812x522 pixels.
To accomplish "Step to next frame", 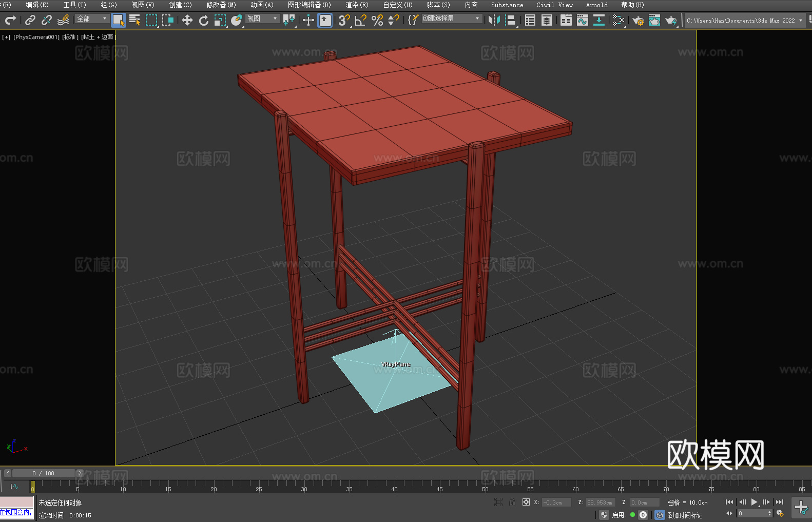I will click(x=766, y=502).
